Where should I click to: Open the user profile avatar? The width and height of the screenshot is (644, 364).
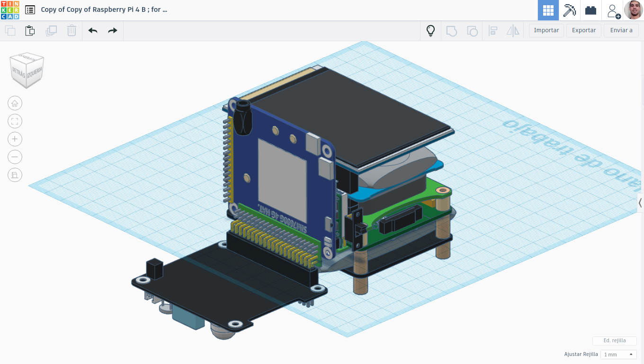[x=634, y=10]
